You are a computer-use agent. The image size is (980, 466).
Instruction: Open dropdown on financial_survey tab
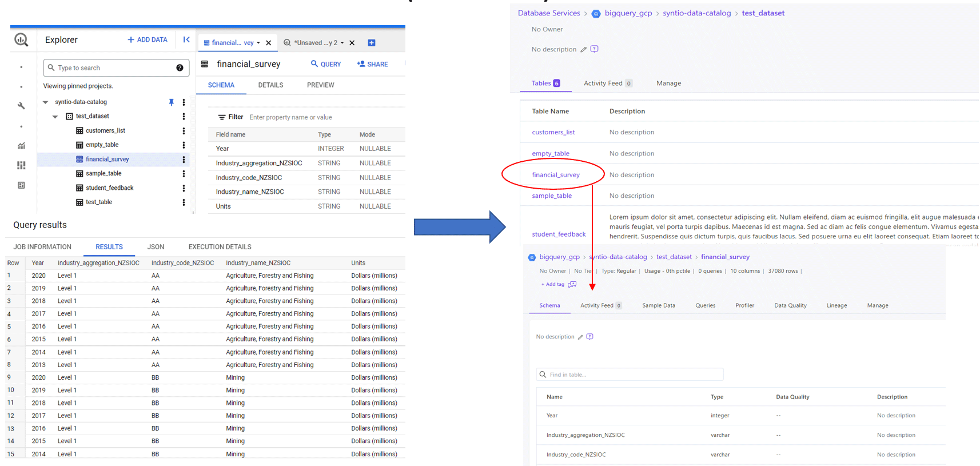(258, 43)
